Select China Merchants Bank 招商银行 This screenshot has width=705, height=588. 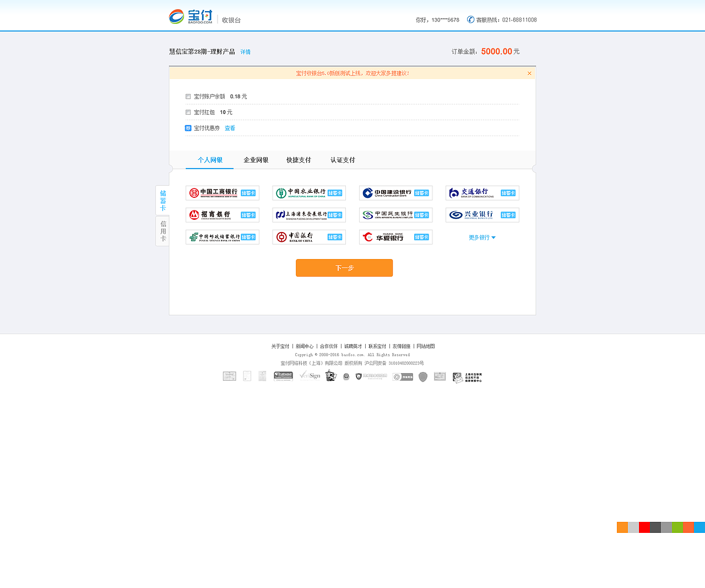click(223, 215)
